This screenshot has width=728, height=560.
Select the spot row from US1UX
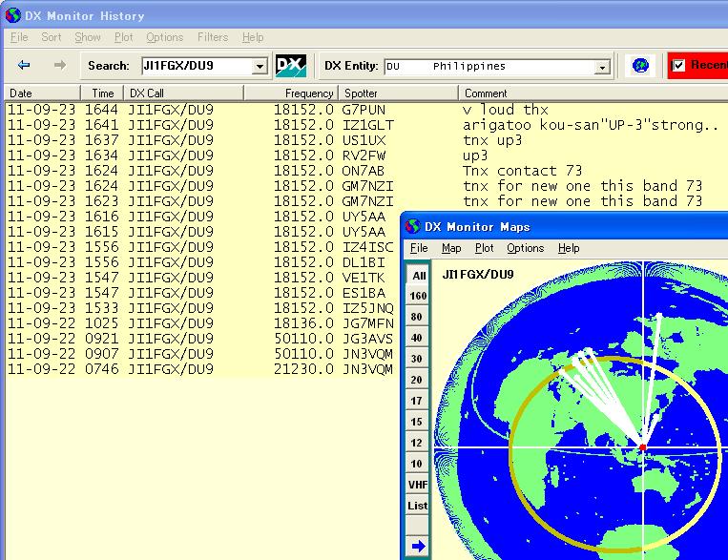coord(366,140)
